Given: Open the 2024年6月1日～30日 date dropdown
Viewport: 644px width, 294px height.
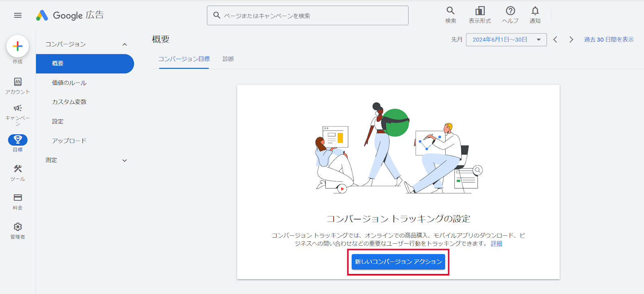Looking at the screenshot, I should point(506,39).
